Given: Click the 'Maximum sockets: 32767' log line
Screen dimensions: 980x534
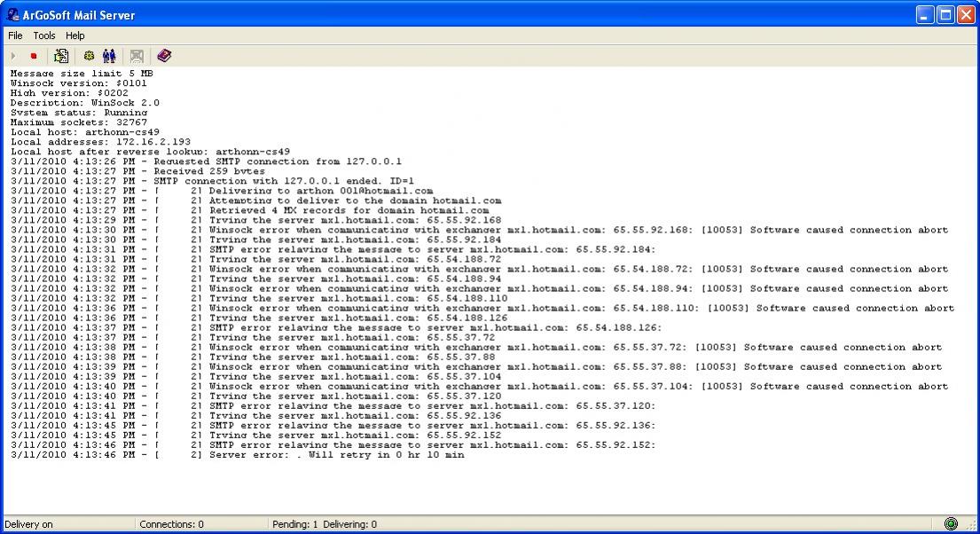Looking at the screenshot, I should (x=79, y=122).
